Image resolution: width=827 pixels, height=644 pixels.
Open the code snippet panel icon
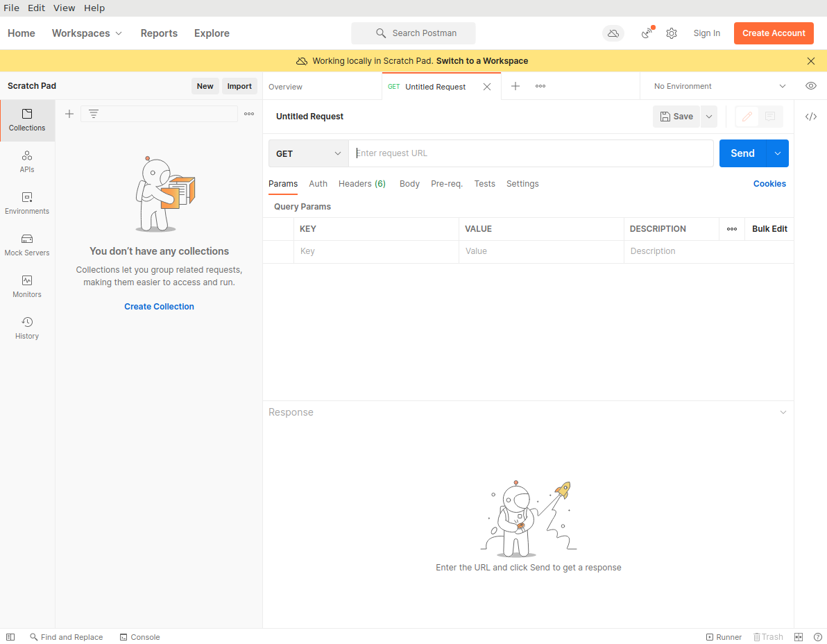810,117
